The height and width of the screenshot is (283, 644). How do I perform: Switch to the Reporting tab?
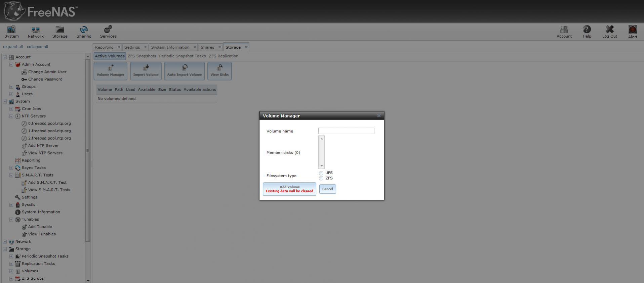pyautogui.click(x=104, y=47)
